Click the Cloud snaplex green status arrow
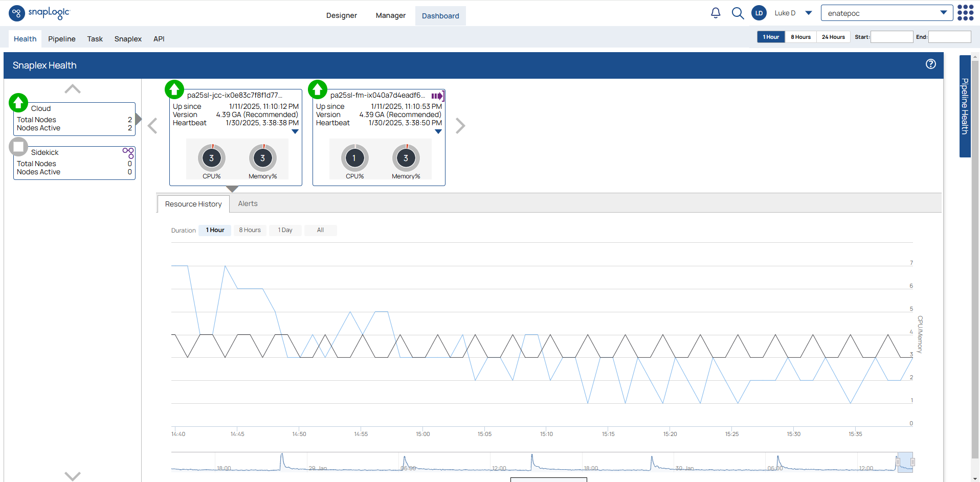Viewport: 980px width, 482px height. tap(18, 103)
